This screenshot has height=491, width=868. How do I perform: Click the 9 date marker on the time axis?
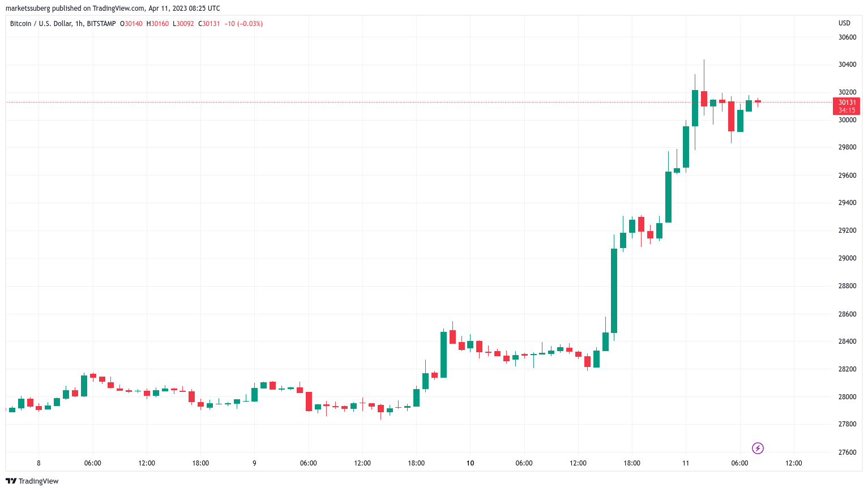coord(254,463)
